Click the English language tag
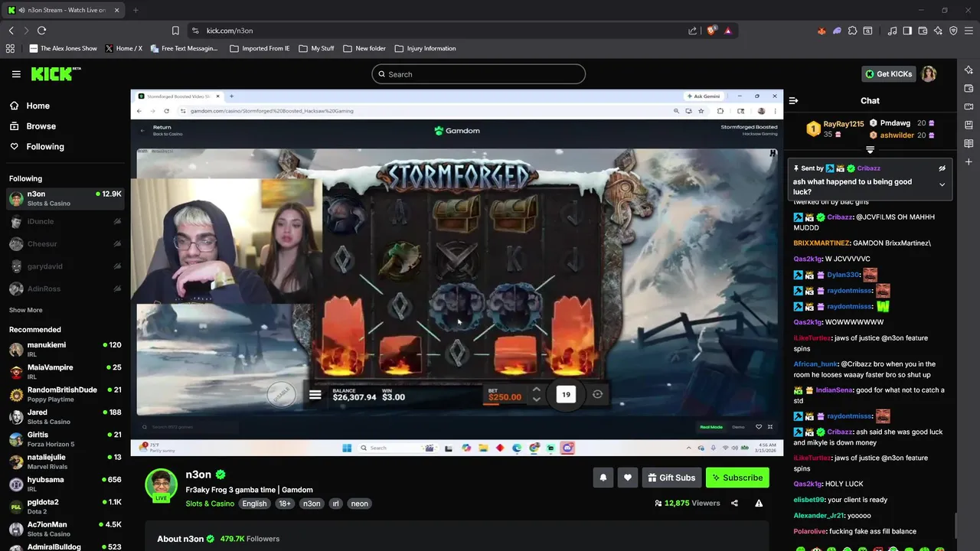 click(x=254, y=504)
